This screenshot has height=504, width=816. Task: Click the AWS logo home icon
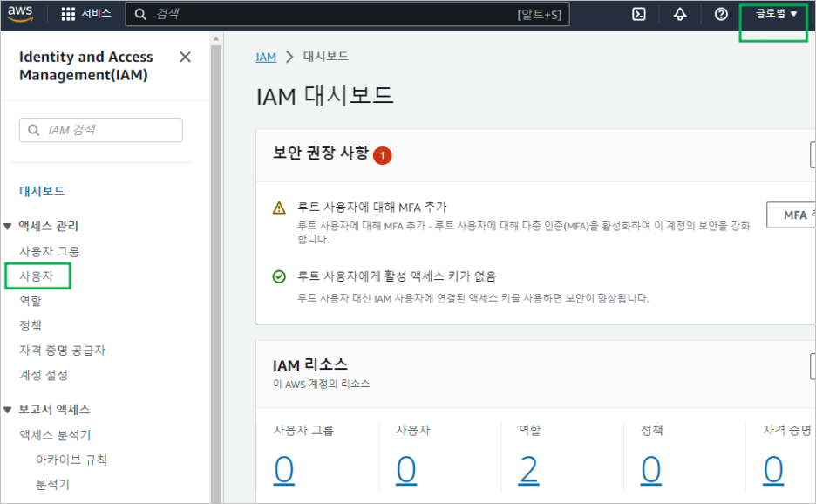click(x=20, y=14)
